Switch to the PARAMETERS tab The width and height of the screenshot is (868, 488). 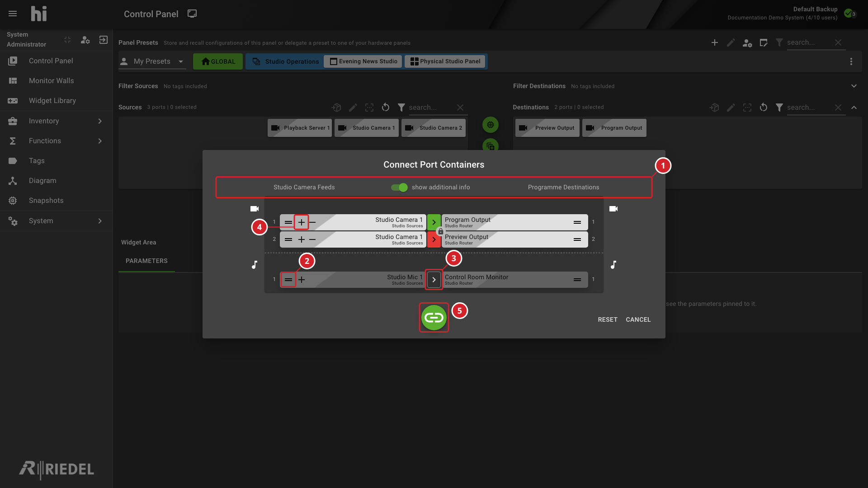pos(146,261)
